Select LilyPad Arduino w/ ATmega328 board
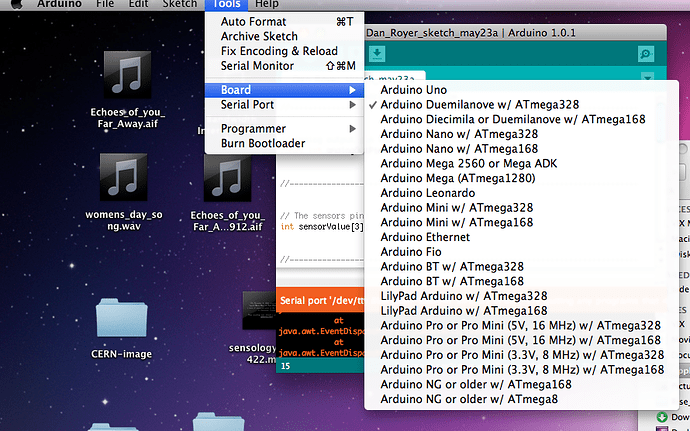Image resolution: width=690 pixels, height=431 pixels. 522,296
